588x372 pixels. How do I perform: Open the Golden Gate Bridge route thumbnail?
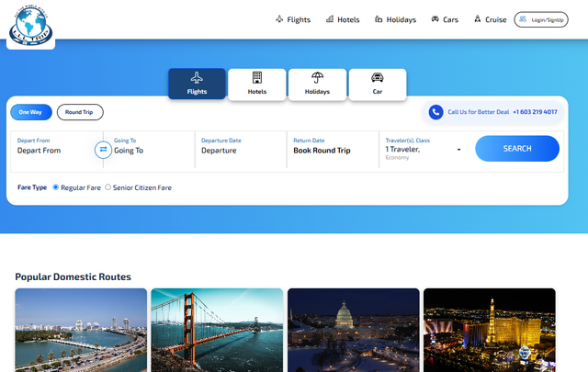tap(217, 330)
